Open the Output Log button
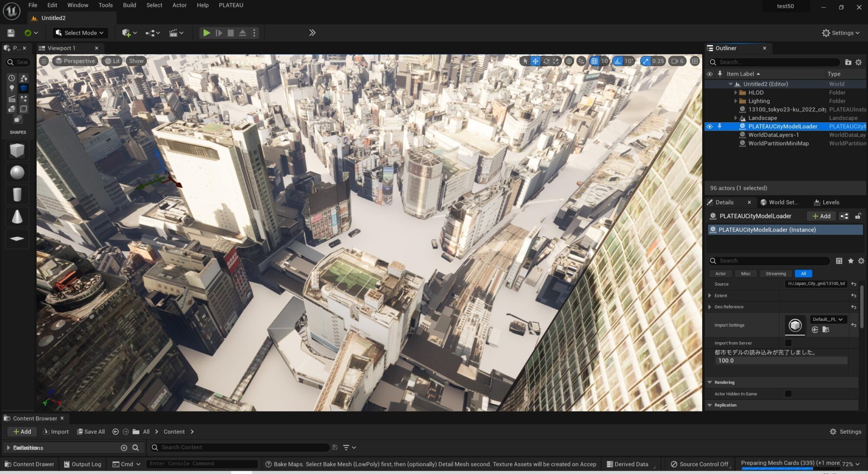This screenshot has width=868, height=474. pos(82,464)
